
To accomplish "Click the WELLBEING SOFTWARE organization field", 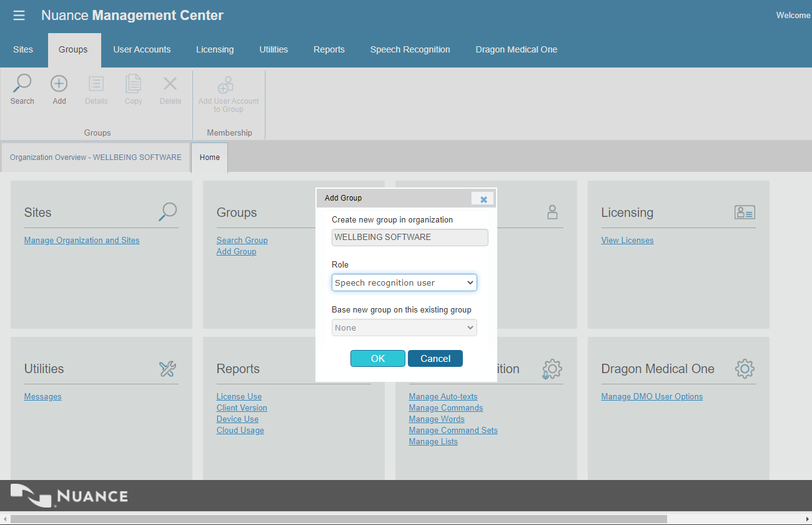I will 410,237.
